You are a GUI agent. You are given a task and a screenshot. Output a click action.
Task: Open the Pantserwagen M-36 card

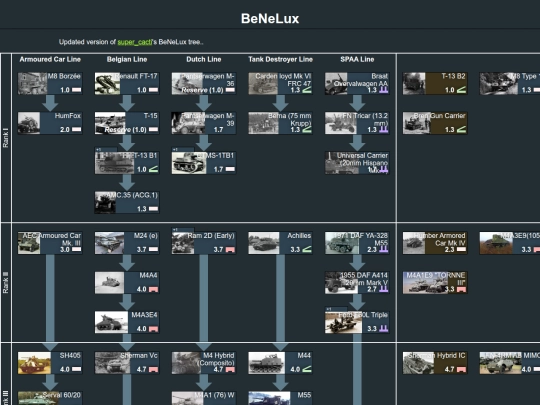coord(204,83)
